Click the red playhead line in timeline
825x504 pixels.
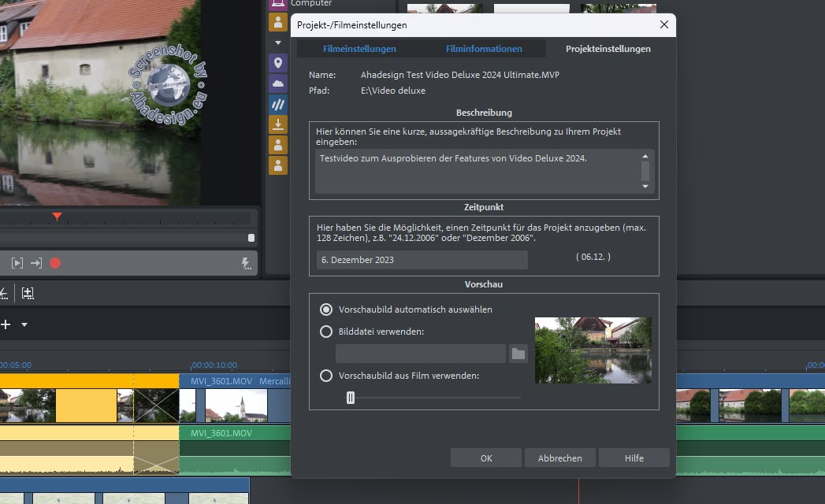579,491
